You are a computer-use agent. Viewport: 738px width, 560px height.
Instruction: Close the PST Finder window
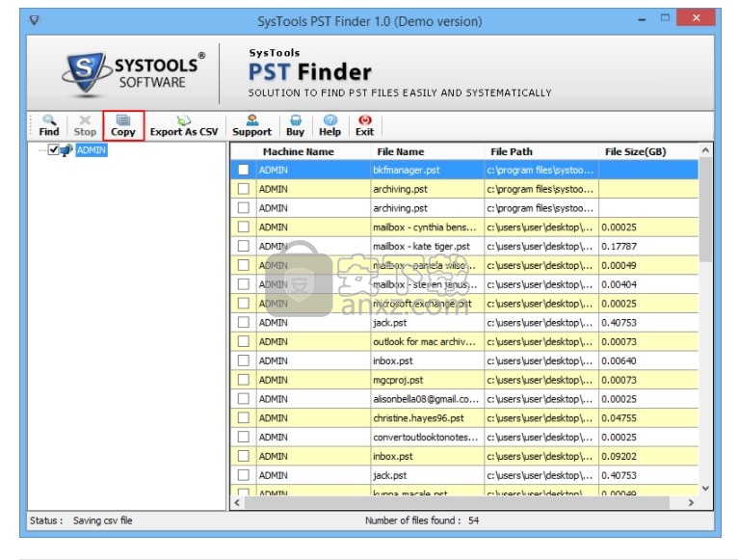coord(697,18)
